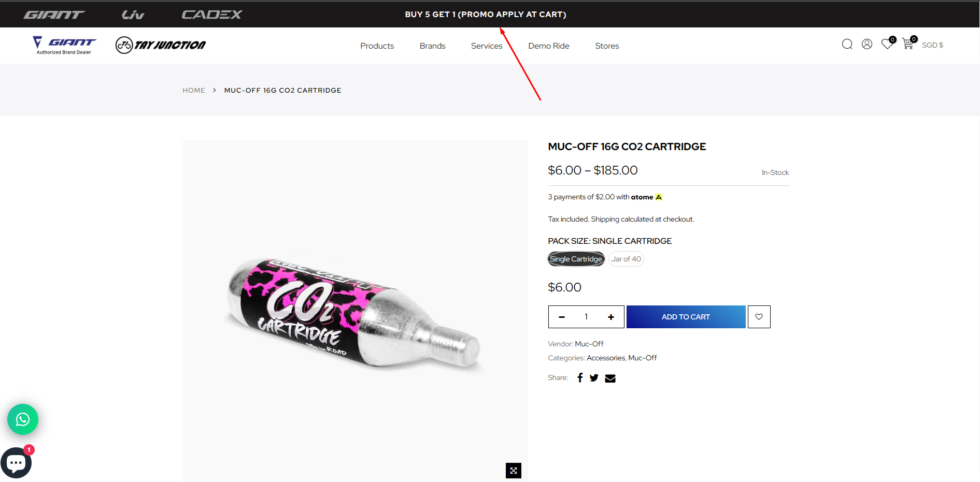The image size is (980, 482).
Task: Open the SGD $ currency selector
Action: 932,45
